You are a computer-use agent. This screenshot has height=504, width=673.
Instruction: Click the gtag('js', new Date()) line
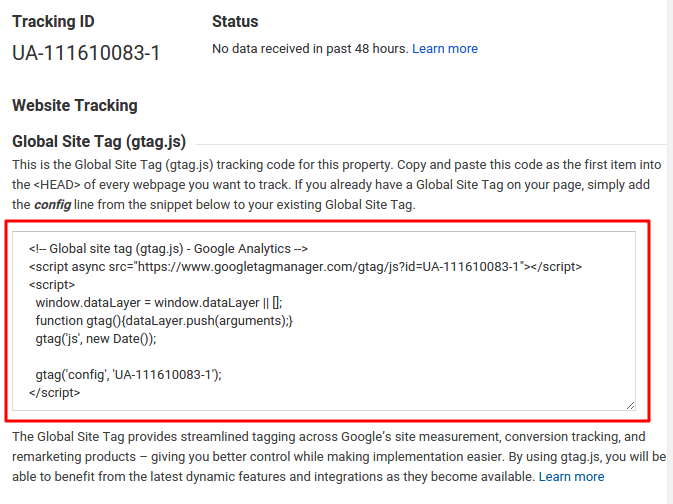pos(96,339)
